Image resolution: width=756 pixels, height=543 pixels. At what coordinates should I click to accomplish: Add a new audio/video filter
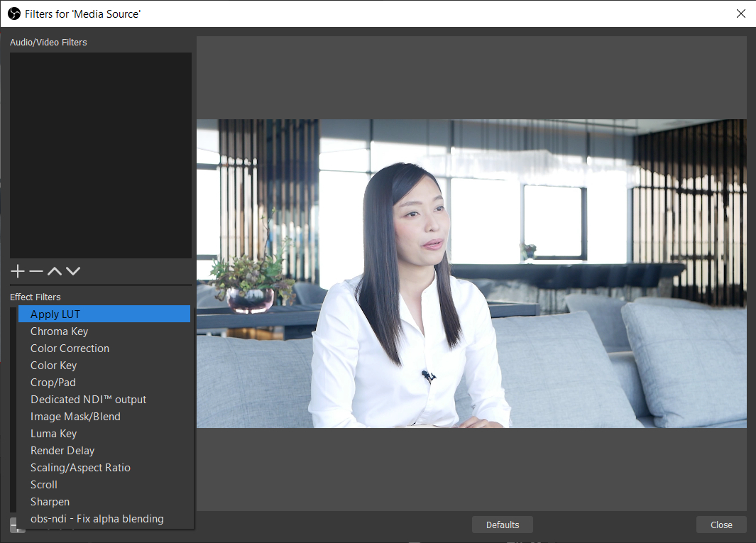(17, 270)
